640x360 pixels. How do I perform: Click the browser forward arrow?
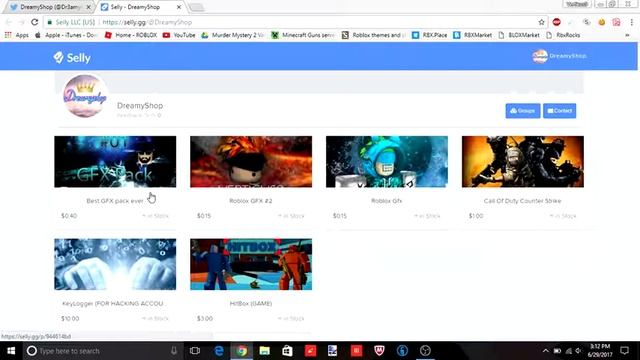click(x=22, y=22)
